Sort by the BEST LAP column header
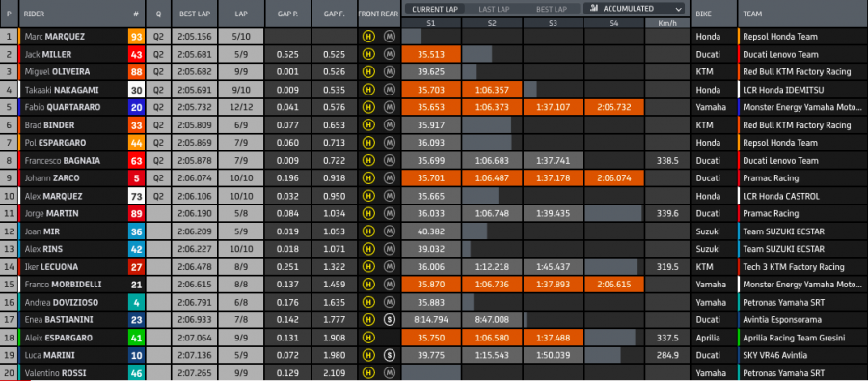The width and height of the screenshot is (868, 381). pyautogui.click(x=194, y=14)
